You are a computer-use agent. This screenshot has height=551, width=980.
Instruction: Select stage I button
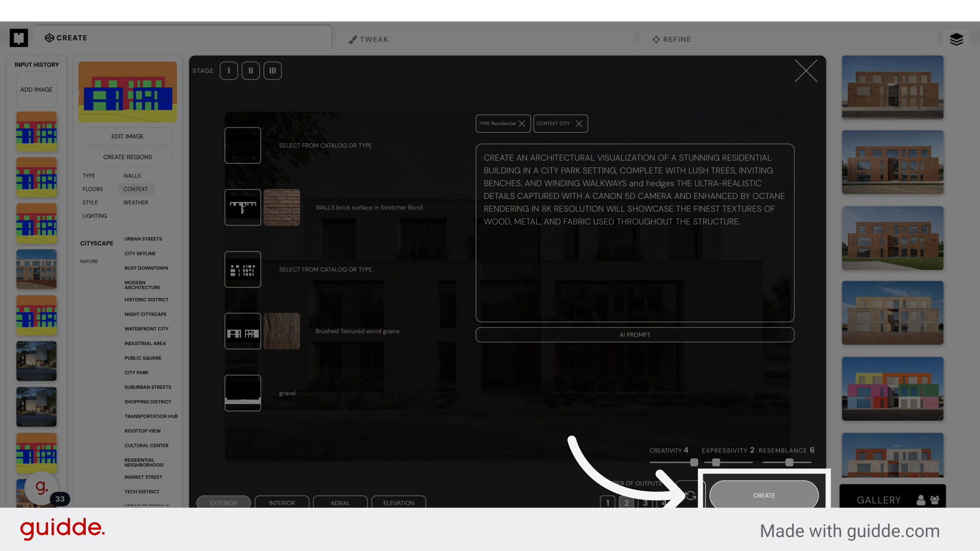(229, 70)
